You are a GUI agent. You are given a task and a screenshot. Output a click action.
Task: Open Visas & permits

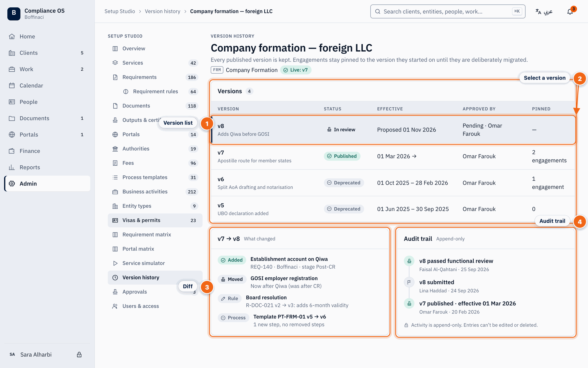click(x=155, y=220)
